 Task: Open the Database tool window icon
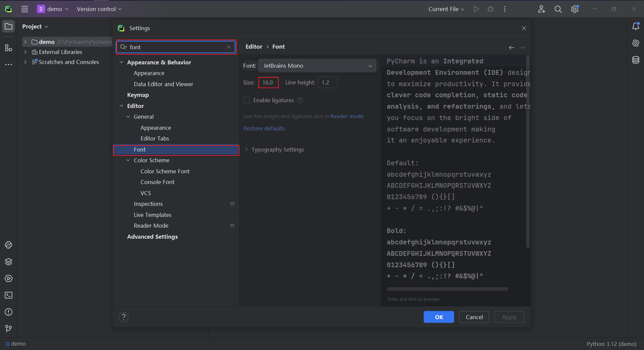coord(636,60)
